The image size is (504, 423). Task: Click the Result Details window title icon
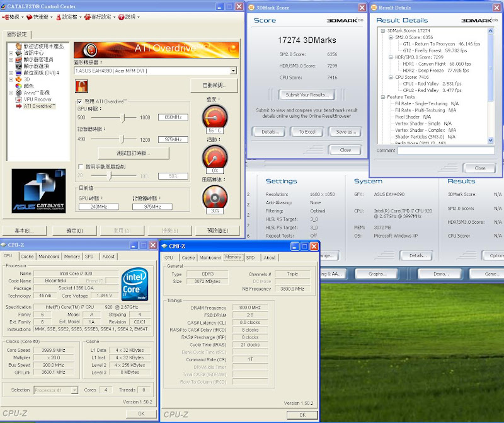click(374, 8)
